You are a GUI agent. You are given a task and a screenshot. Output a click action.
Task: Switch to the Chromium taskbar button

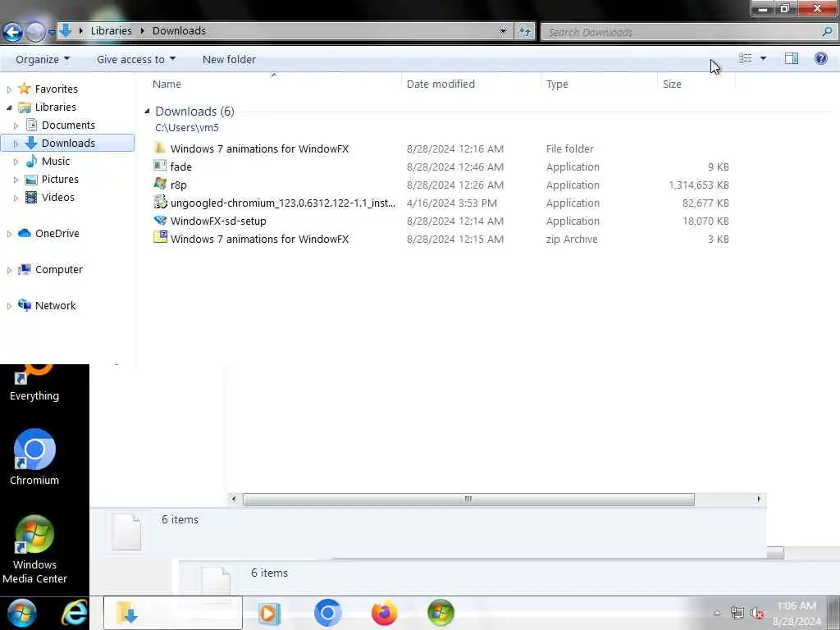point(328,613)
